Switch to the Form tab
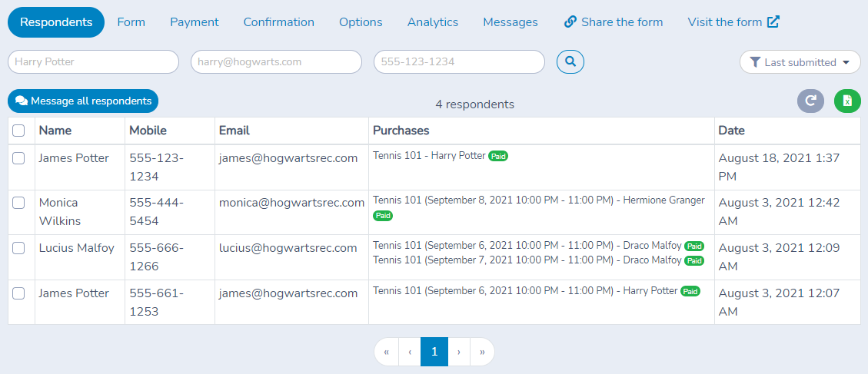The height and width of the screenshot is (374, 868). coord(131,22)
